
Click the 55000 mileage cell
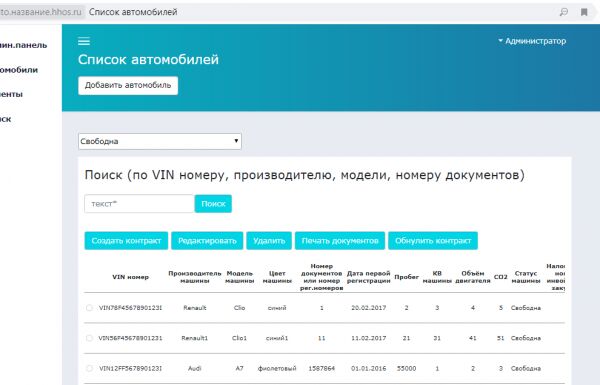click(x=406, y=368)
